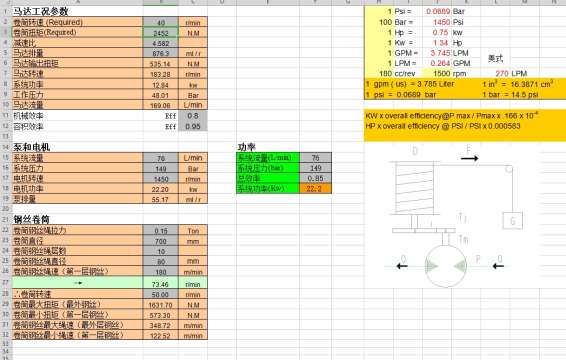Image resolution: width=566 pixels, height=360 pixels.
Task: Select the 2452 drum torque cell
Action: [161, 33]
